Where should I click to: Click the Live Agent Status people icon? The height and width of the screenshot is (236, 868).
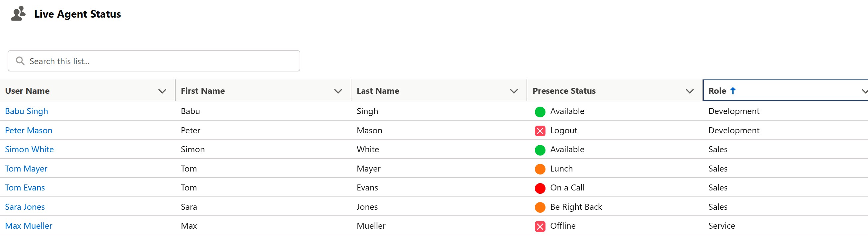(x=18, y=14)
